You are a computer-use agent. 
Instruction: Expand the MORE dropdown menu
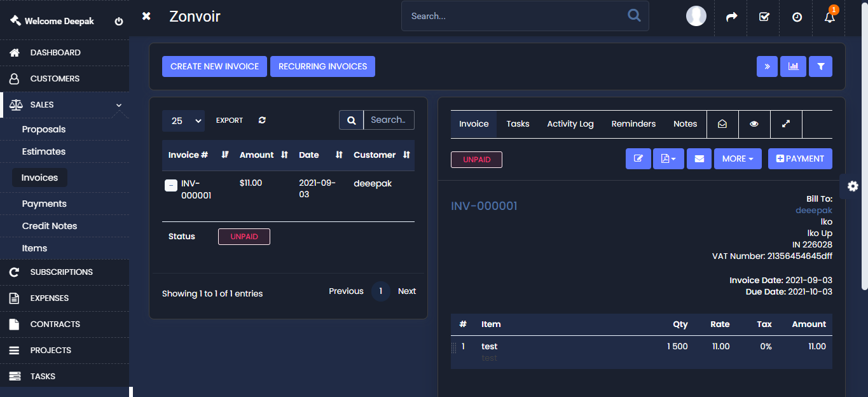(738, 159)
